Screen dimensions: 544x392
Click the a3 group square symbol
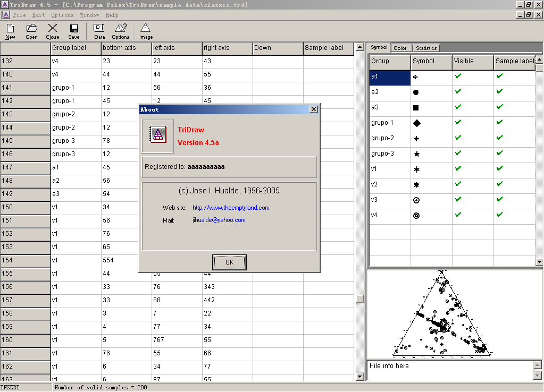point(416,108)
